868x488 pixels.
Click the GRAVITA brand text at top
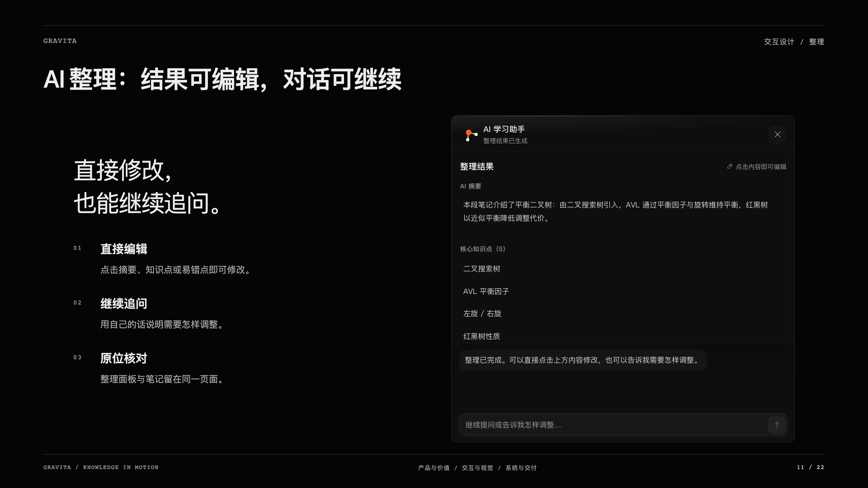[x=60, y=41]
